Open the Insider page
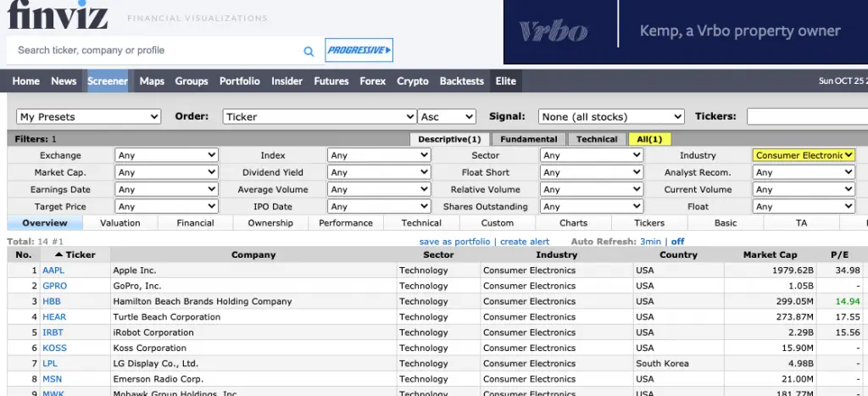Viewport: 868px width, 396px height. (287, 81)
